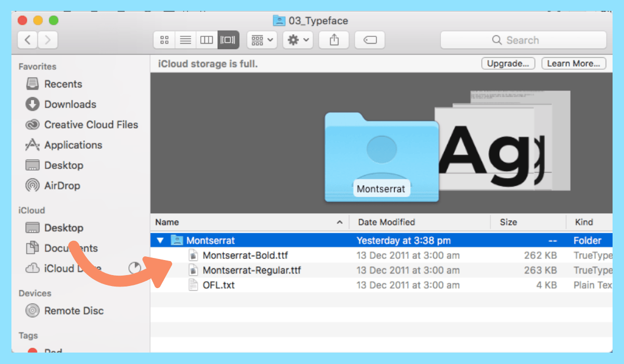Open the gear Action menu

tap(298, 40)
